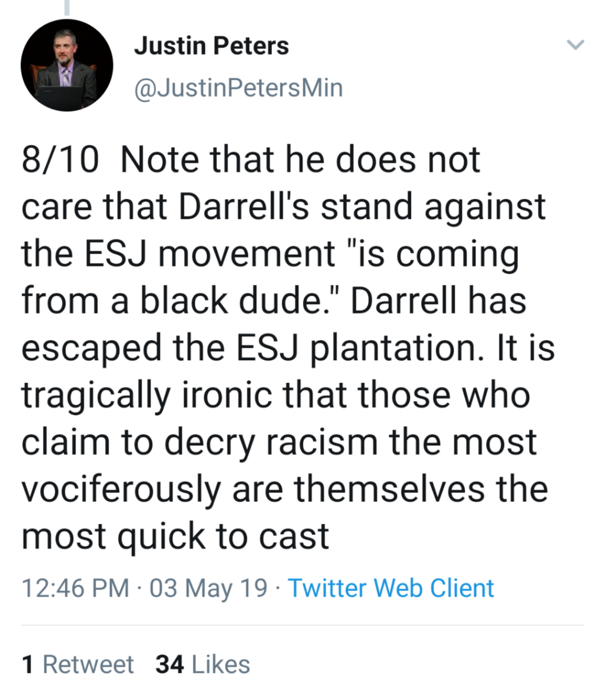Click the Justin Peters display name
Screen dimensions: 605x700
coord(211,46)
